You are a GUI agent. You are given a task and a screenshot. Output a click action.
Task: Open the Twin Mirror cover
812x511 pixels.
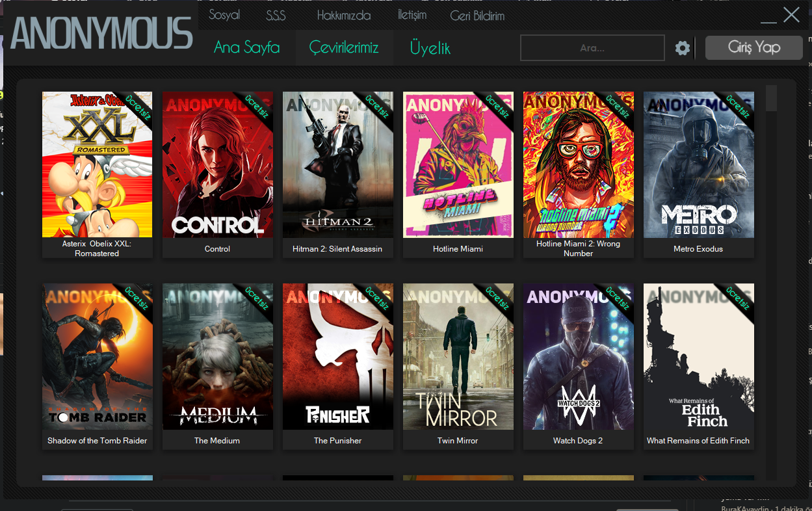[458, 356]
